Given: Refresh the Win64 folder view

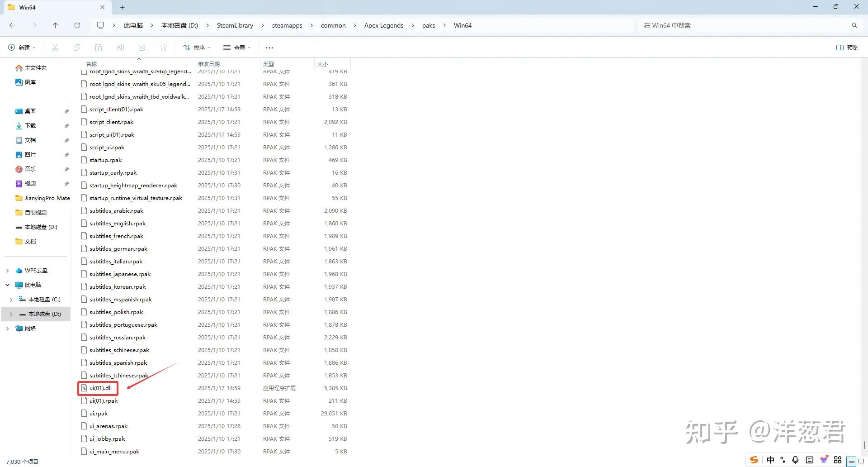Looking at the screenshot, I should point(77,25).
